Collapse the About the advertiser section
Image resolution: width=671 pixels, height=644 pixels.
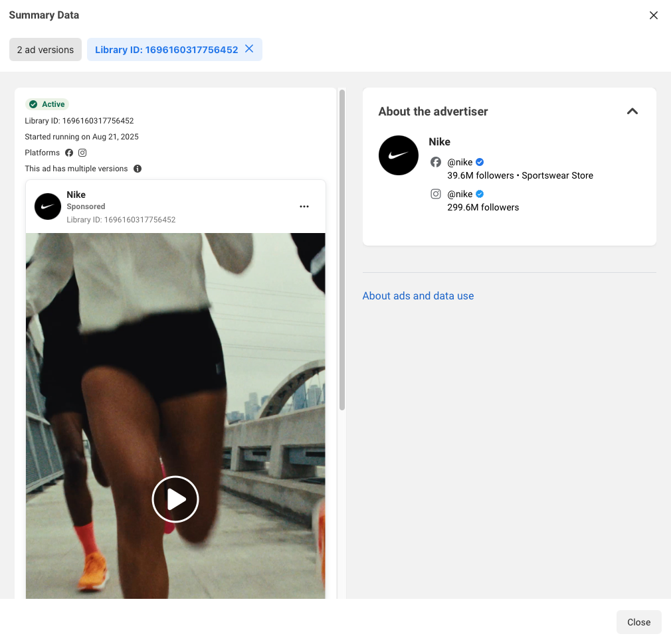(x=632, y=111)
